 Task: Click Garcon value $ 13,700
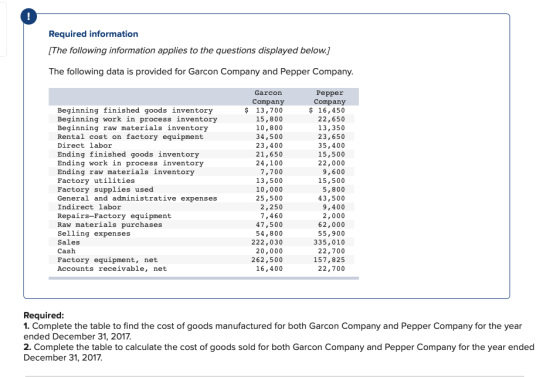[x=264, y=110]
